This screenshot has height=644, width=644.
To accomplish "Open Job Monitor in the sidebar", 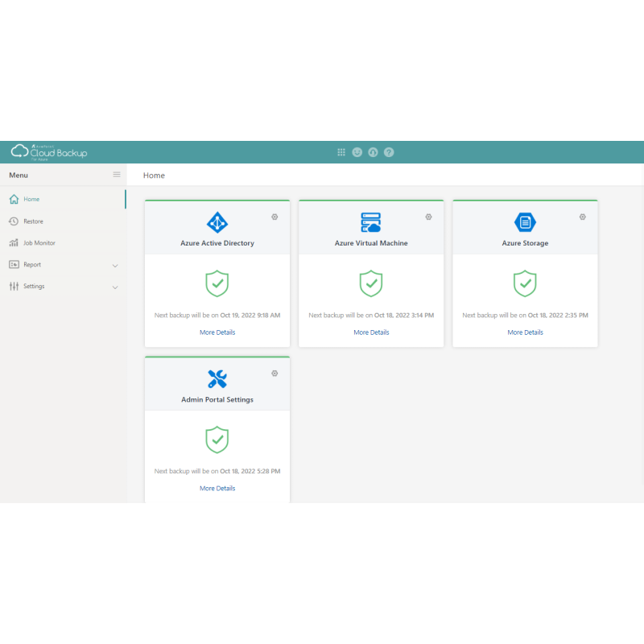I will (x=39, y=243).
